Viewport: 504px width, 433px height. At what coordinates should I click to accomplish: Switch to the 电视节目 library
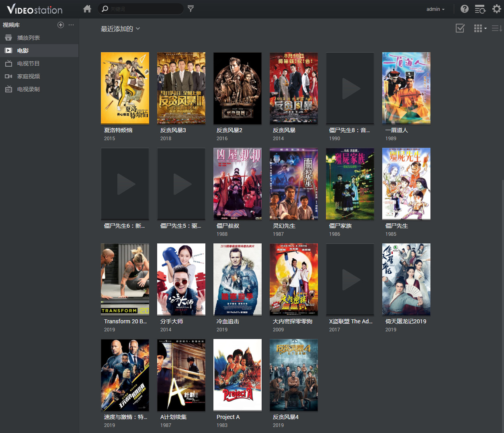(39, 63)
